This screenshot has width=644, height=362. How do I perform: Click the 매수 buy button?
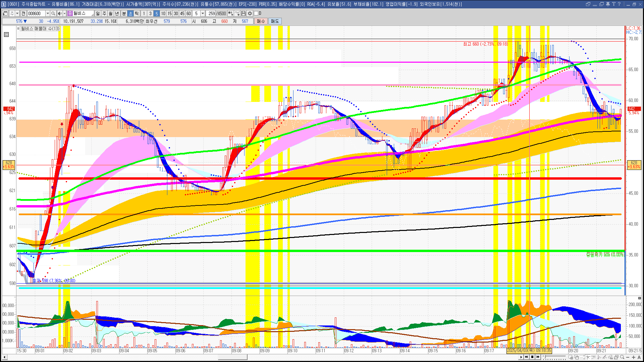[261, 21]
